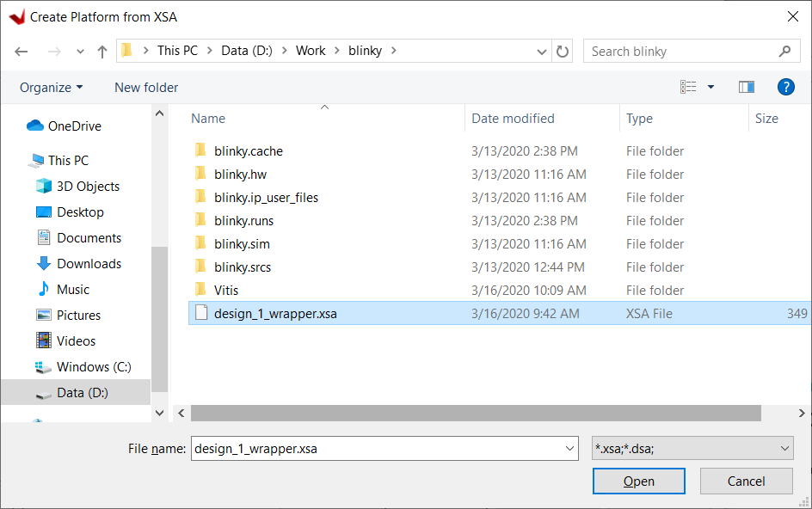The image size is (812, 509).
Task: Click Work in address breadcrumb
Action: (x=311, y=51)
